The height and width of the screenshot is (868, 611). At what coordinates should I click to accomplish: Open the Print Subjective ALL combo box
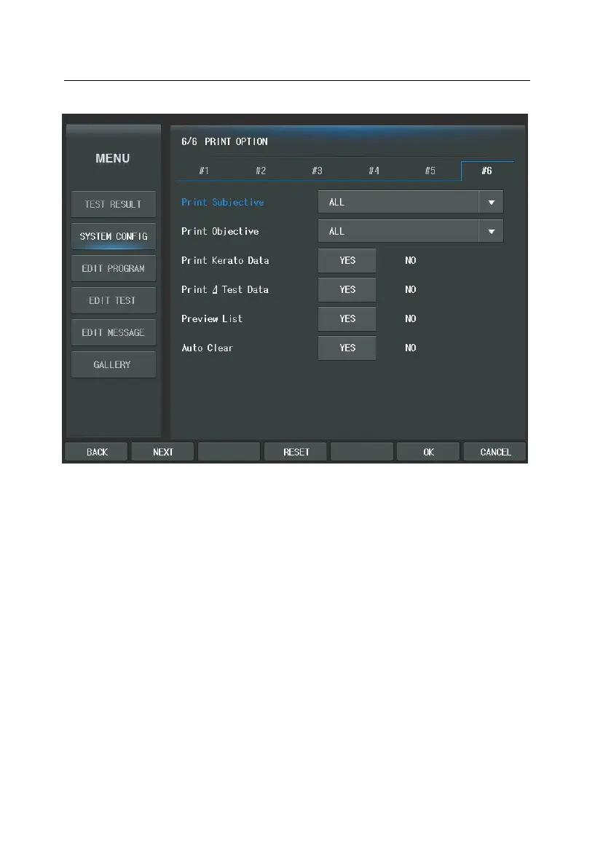point(411,202)
